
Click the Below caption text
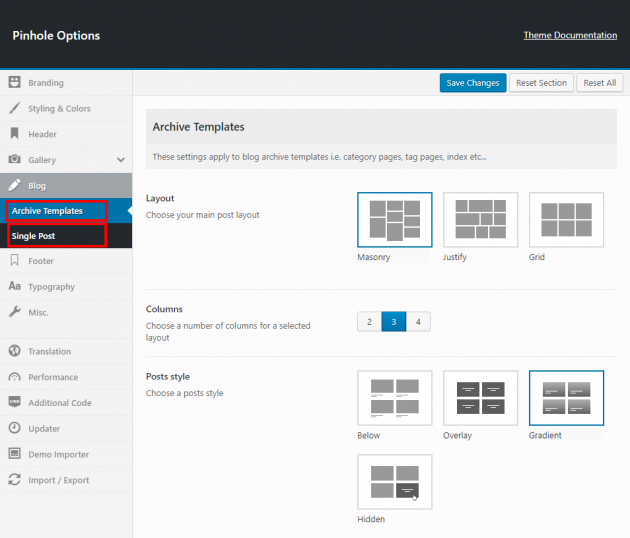pyautogui.click(x=368, y=435)
